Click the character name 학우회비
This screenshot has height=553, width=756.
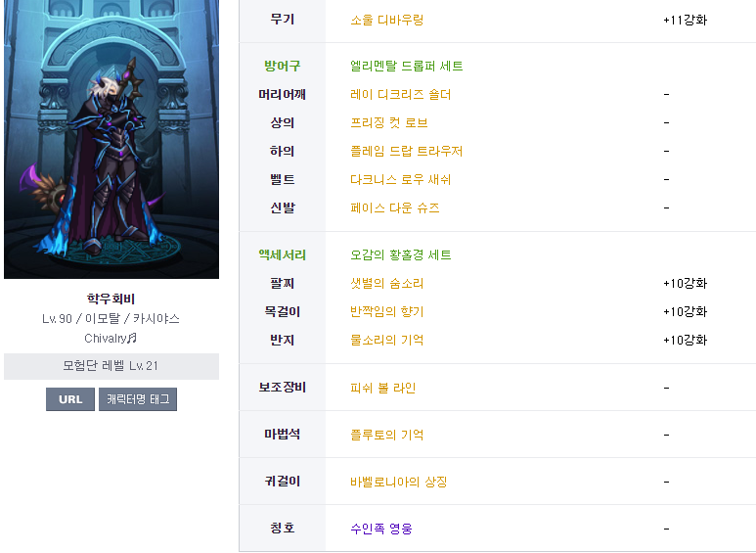point(111,299)
